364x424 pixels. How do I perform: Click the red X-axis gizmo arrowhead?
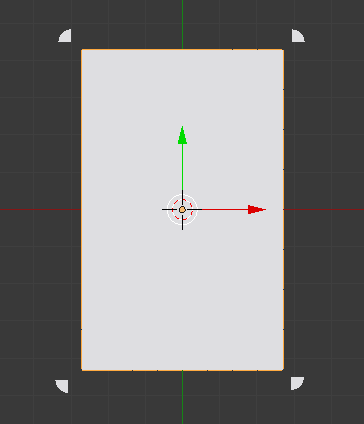point(257,210)
